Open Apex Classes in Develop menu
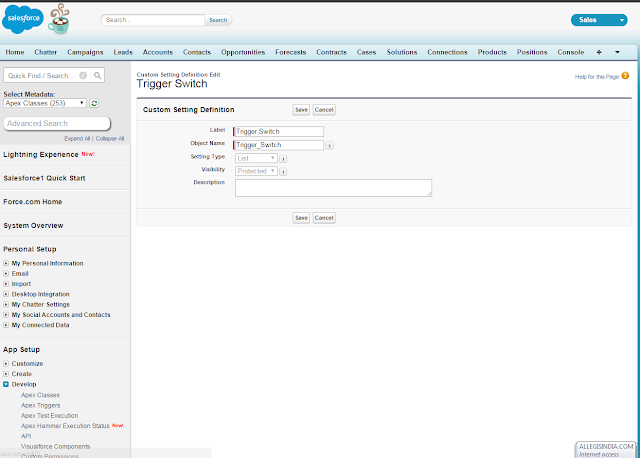The image size is (640, 458). click(x=40, y=395)
